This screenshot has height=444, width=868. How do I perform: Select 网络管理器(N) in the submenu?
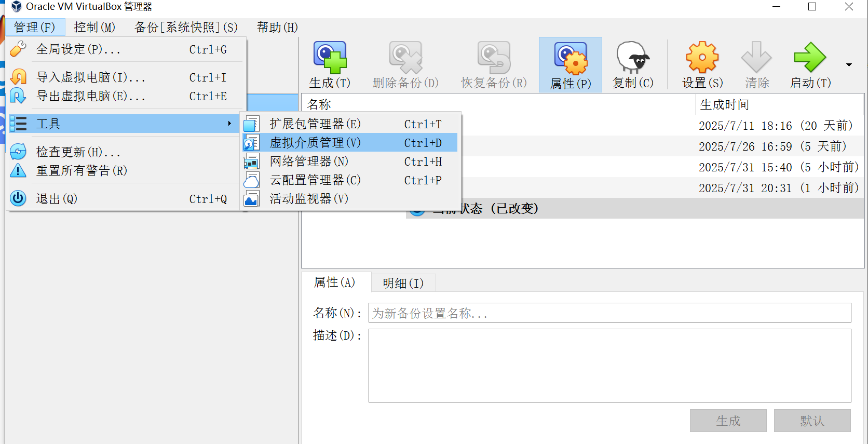[x=350, y=161]
